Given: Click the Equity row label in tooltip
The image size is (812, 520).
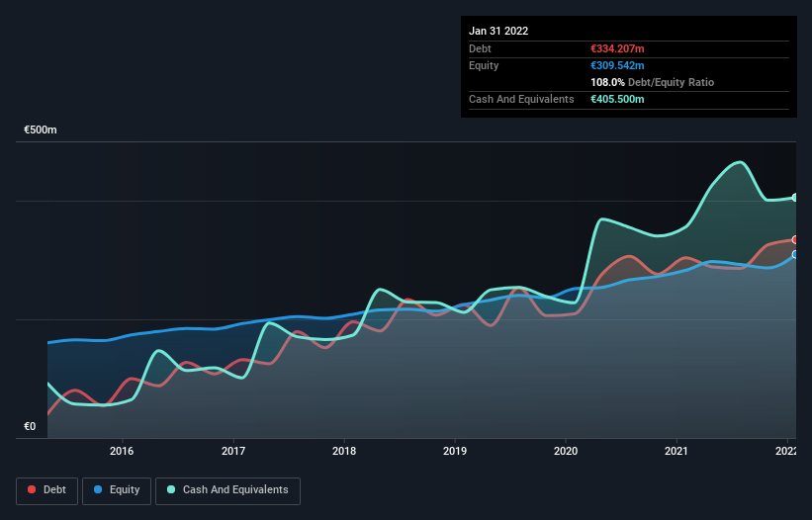Looking at the screenshot, I should (484, 65).
